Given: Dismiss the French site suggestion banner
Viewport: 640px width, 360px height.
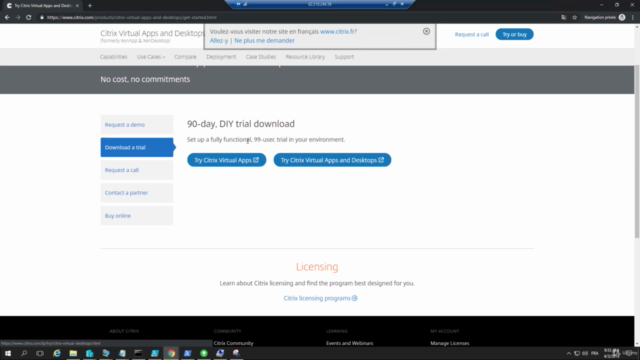Looking at the screenshot, I should pyautogui.click(x=426, y=31).
